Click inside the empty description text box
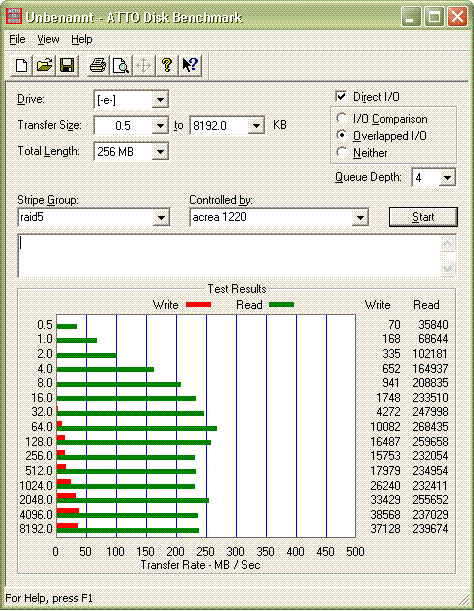The width and height of the screenshot is (474, 611). pyautogui.click(x=229, y=256)
